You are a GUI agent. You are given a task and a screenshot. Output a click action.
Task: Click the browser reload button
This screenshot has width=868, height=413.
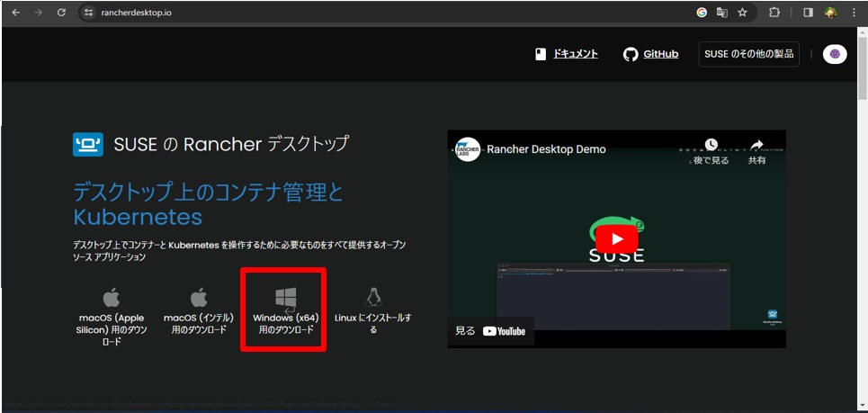[61, 13]
